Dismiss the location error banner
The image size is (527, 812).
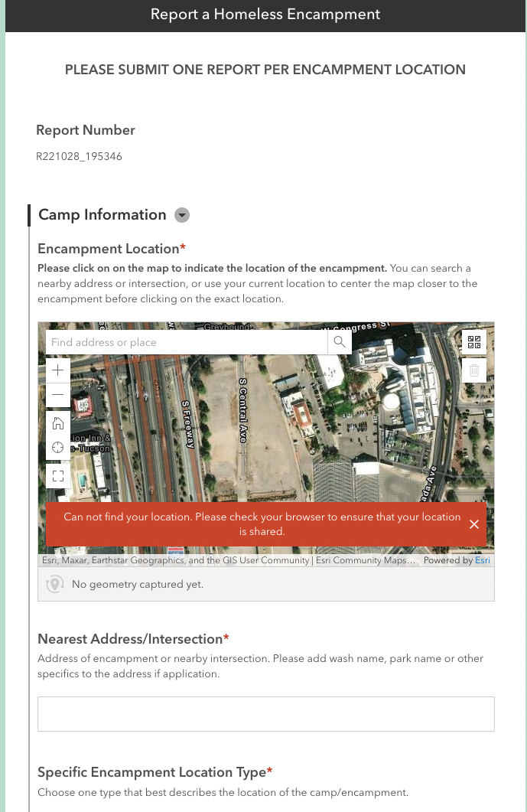(474, 524)
